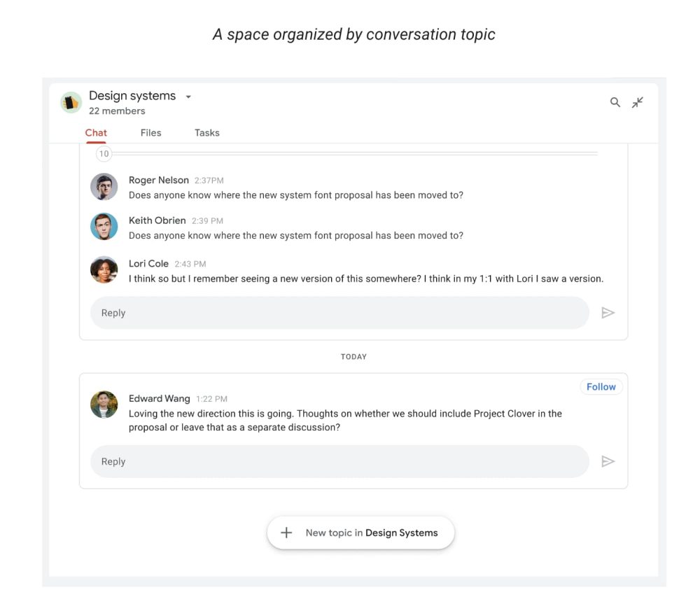The image size is (700, 604).
Task: Open Keith Obrien's profile avatar
Action: pos(104,227)
